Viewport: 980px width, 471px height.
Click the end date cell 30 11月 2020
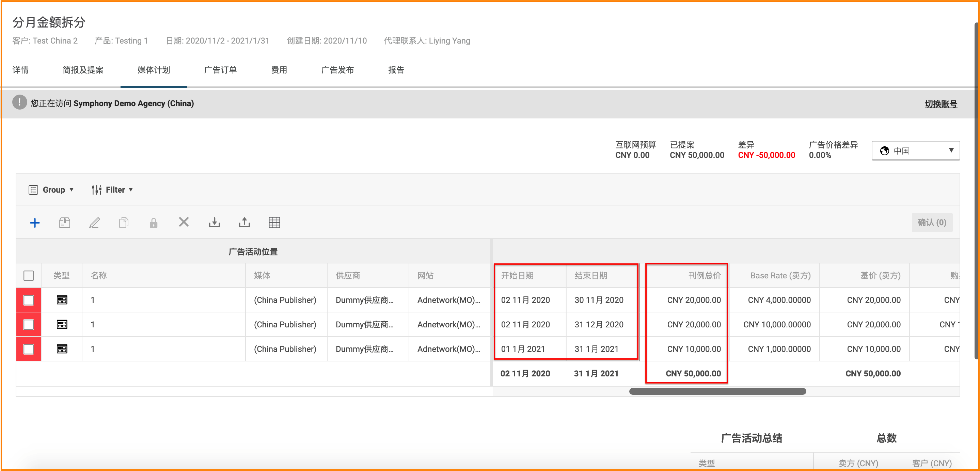tap(603, 300)
